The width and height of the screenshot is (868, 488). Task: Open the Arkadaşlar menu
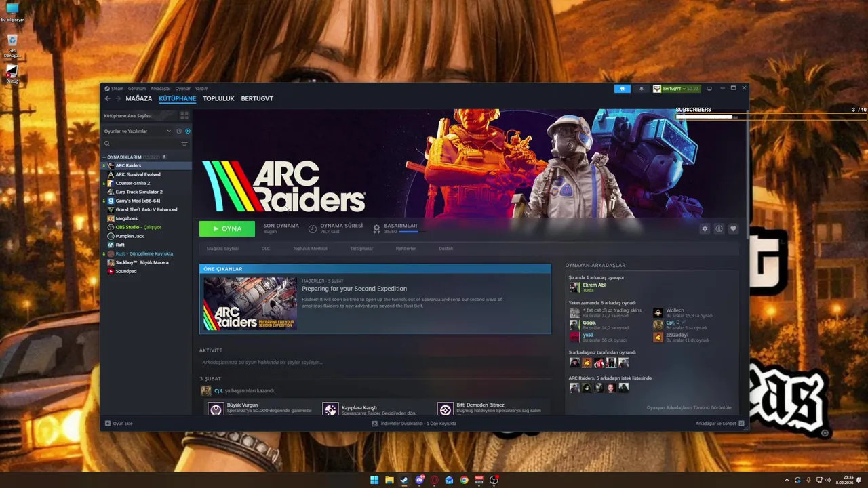[x=161, y=89]
